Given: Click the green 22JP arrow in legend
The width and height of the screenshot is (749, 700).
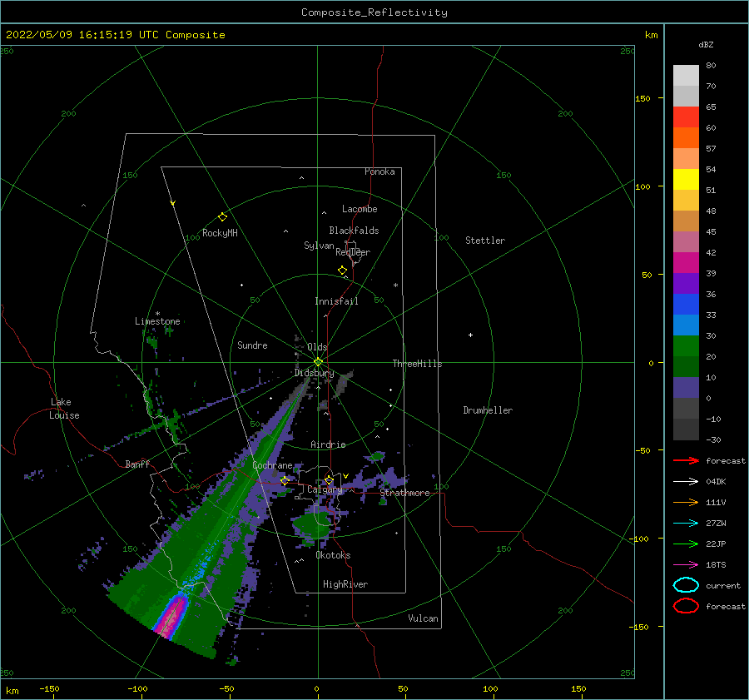Looking at the screenshot, I should [686, 544].
